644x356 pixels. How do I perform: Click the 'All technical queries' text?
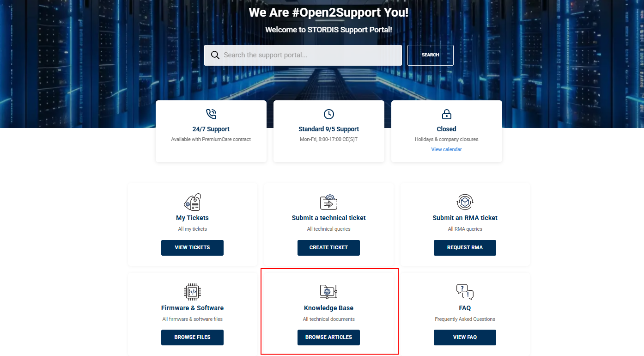pos(328,229)
